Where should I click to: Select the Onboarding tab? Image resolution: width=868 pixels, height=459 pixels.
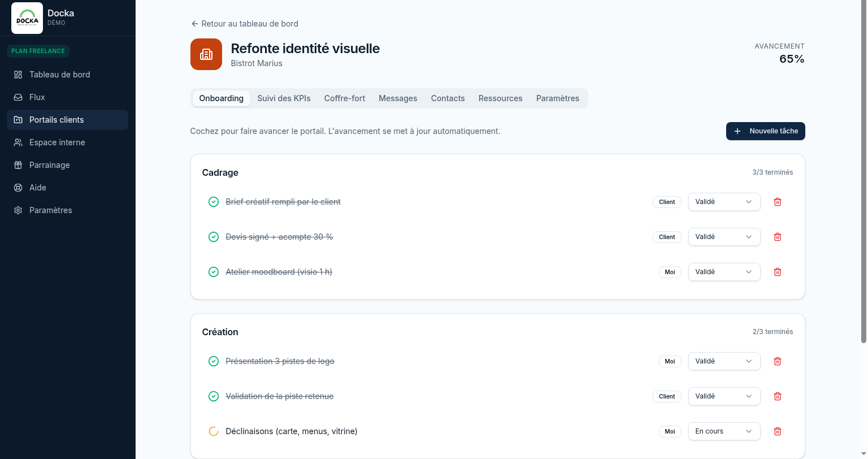click(222, 98)
